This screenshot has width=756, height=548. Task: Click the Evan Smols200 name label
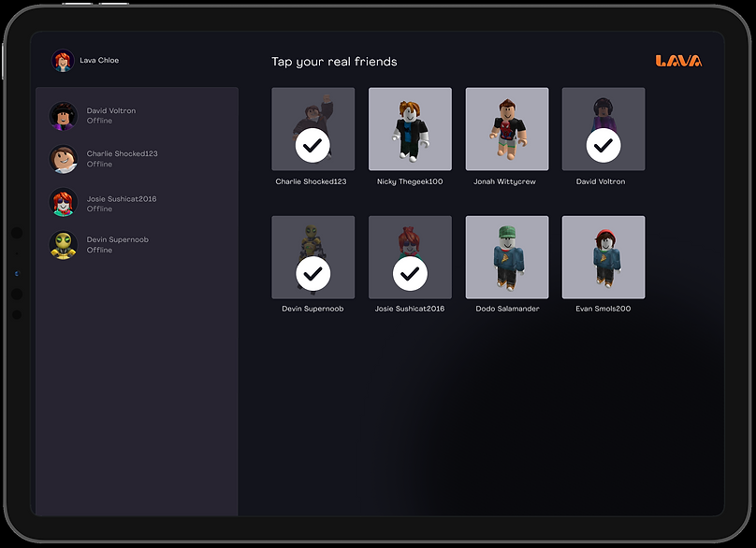tap(603, 309)
